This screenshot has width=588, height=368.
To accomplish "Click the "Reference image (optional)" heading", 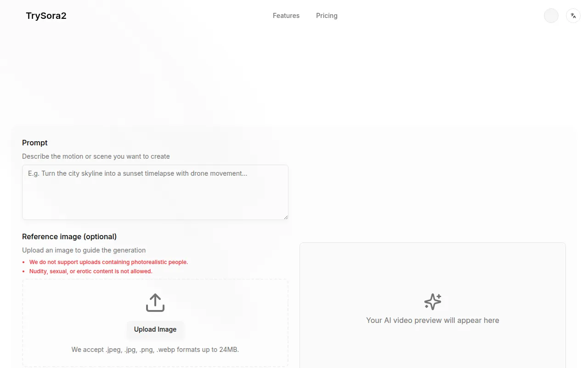I will pos(69,236).
